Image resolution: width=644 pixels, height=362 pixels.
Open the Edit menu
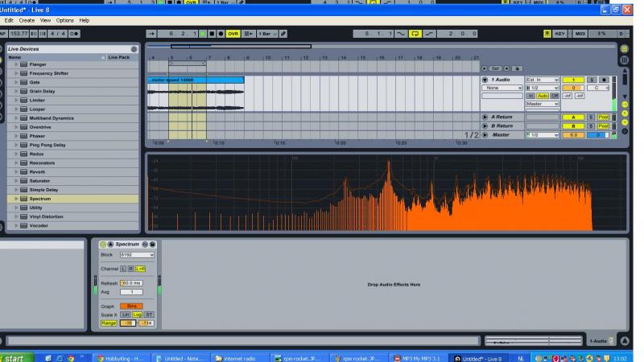click(x=9, y=20)
